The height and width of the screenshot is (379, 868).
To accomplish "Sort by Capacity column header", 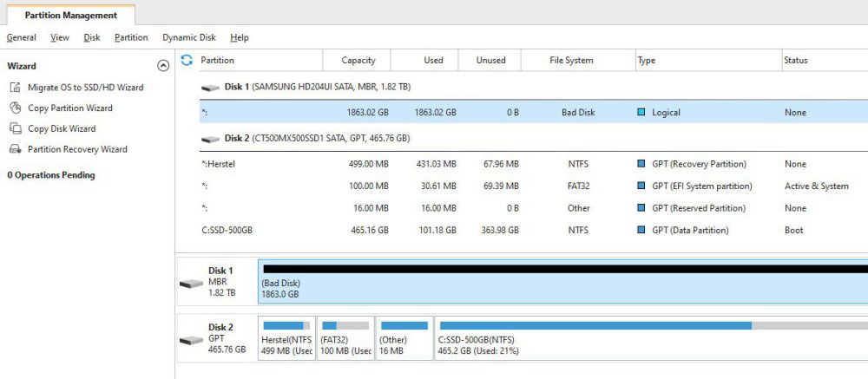I will point(358,61).
